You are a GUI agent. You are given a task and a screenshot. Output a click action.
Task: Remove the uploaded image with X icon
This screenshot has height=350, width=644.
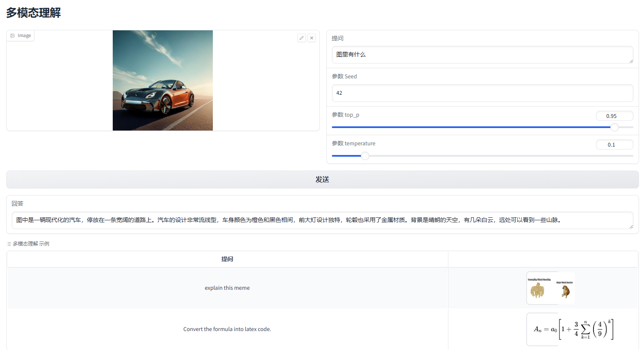coord(312,38)
